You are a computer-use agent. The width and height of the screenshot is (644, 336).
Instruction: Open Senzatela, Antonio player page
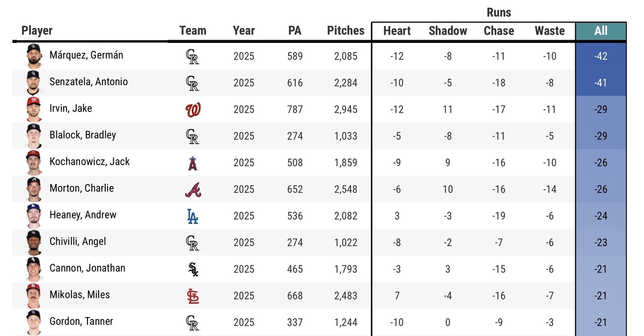pos(89,82)
